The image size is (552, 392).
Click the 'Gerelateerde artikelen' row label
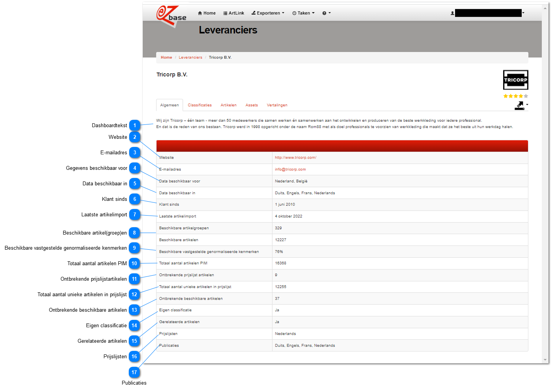[179, 322]
